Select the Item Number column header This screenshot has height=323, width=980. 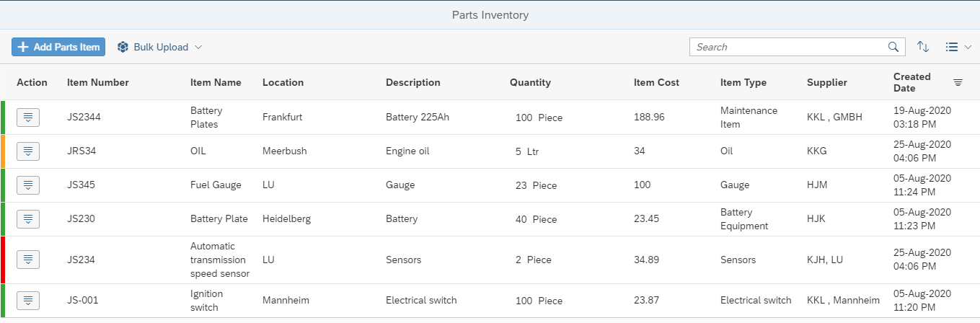coord(98,82)
